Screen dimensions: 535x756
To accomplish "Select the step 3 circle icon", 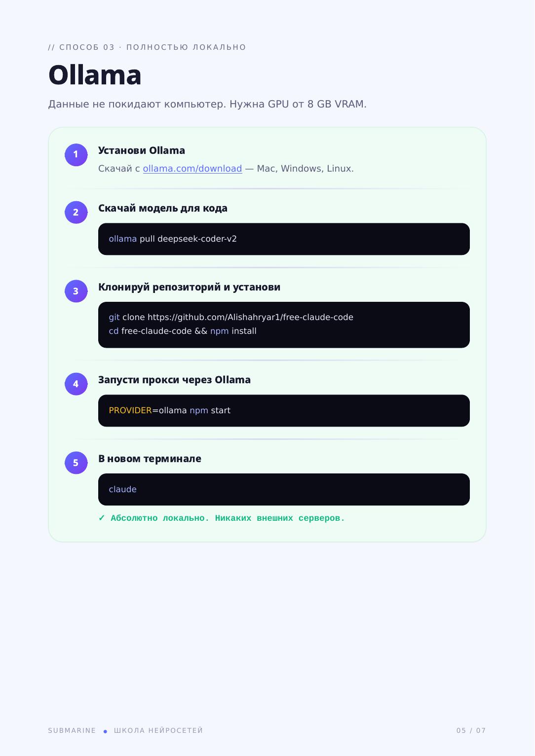I will (76, 291).
